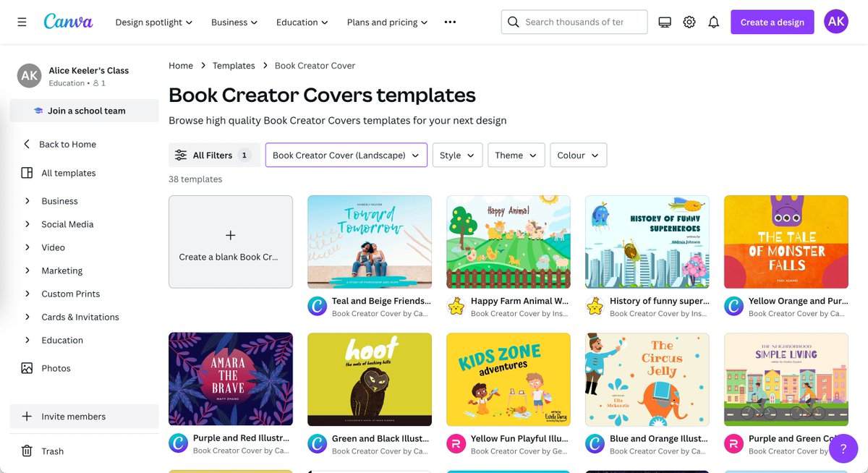868x473 pixels.
Task: Open the Business menu in top navigation
Action: click(234, 22)
